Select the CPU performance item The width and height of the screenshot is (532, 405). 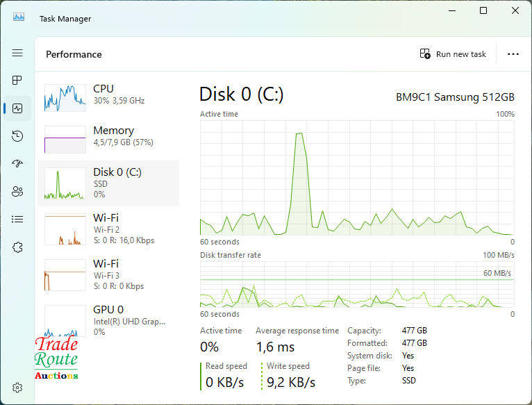(108, 94)
